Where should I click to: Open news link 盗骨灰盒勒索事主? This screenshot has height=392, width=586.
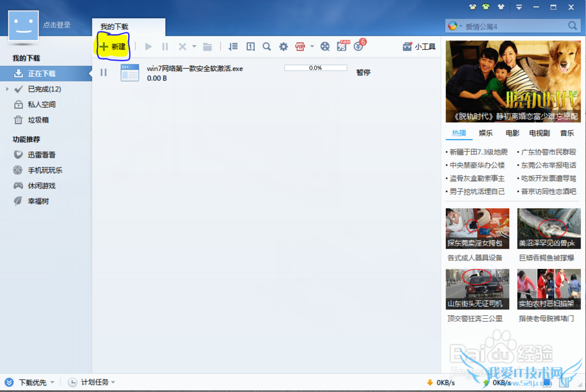click(x=477, y=178)
